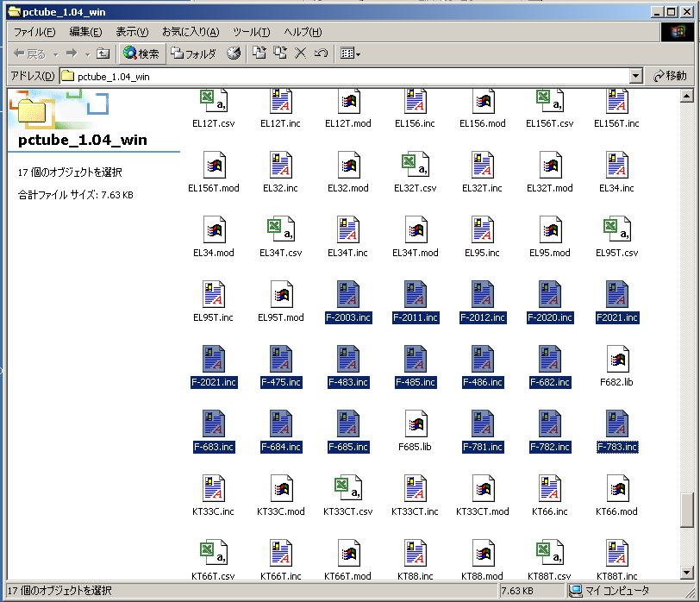Open the Tools (ツール) menu
Image resolution: width=700 pixels, height=602 pixels.
(x=252, y=32)
